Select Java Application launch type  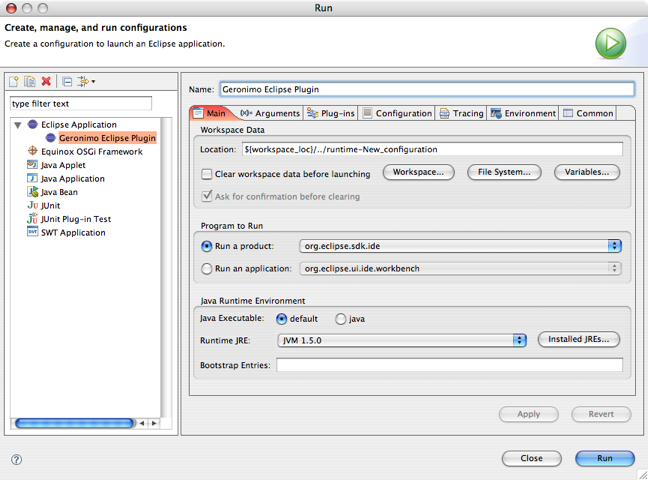tap(73, 179)
